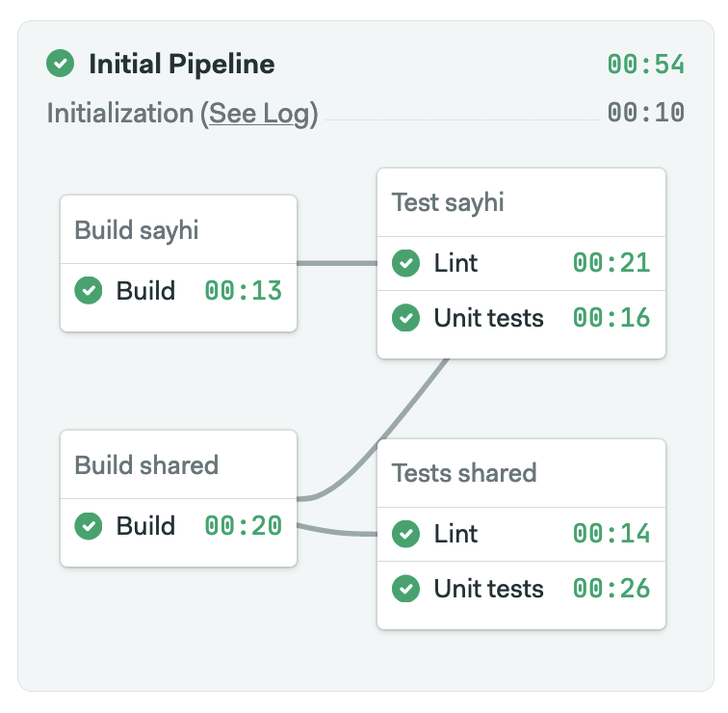Viewport: 728px width, 713px height.
Task: Open the Lint job under Tests shared
Action: 455,534
